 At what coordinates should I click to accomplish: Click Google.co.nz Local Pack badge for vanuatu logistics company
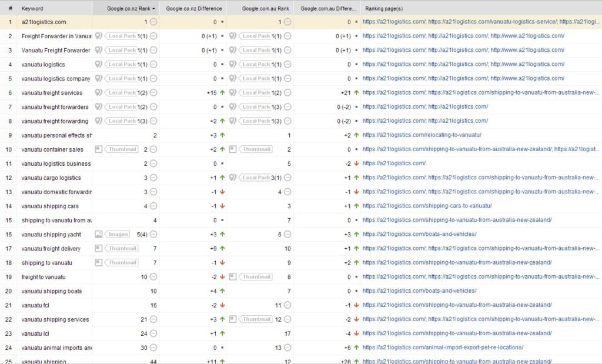coord(121,78)
